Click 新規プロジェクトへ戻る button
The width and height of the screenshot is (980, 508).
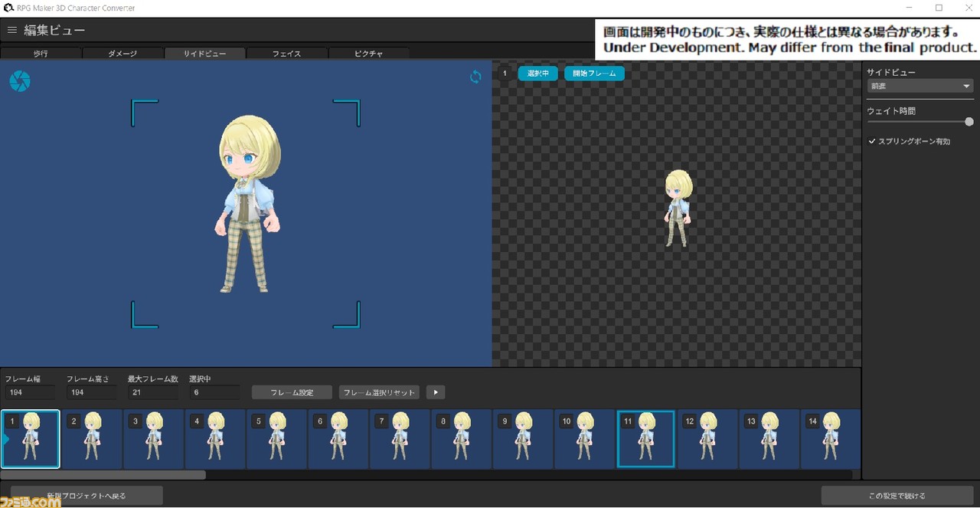87,496
